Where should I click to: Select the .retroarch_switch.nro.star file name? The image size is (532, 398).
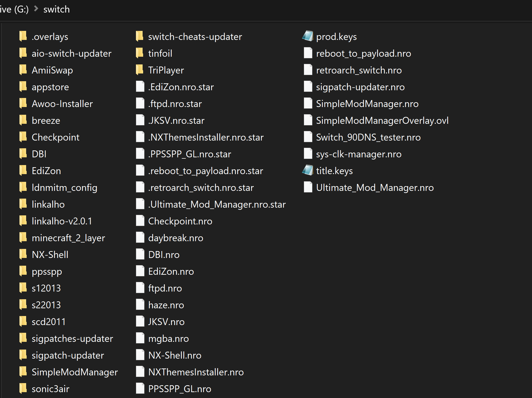pos(201,188)
